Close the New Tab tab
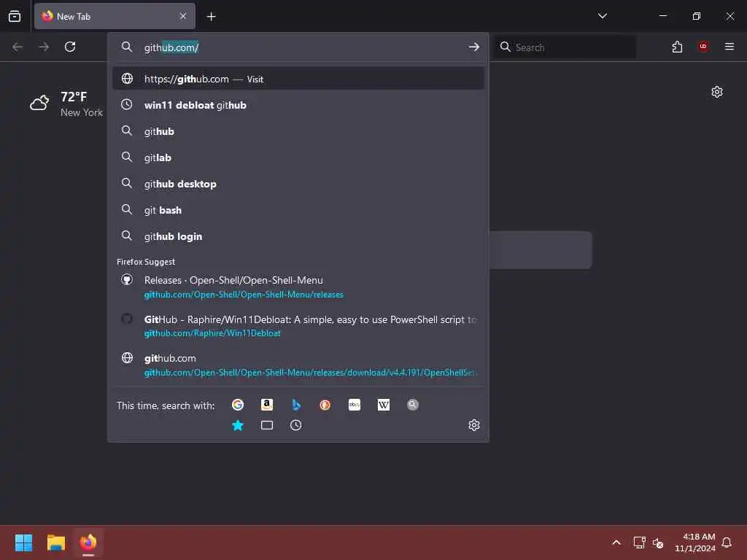This screenshot has width=747, height=560. [183, 16]
